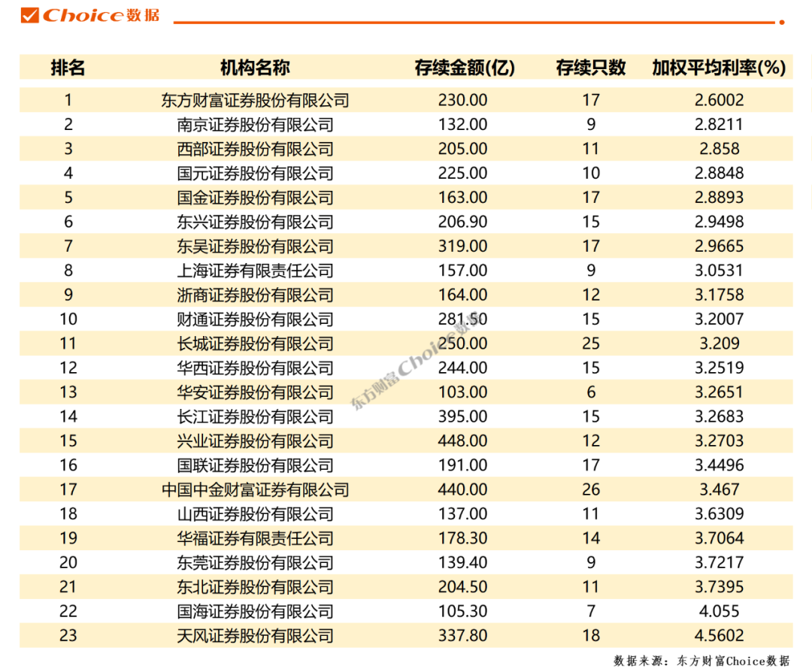Click 山西证券股份有限公司 cell
This screenshot has height=672, width=812.
point(255,513)
